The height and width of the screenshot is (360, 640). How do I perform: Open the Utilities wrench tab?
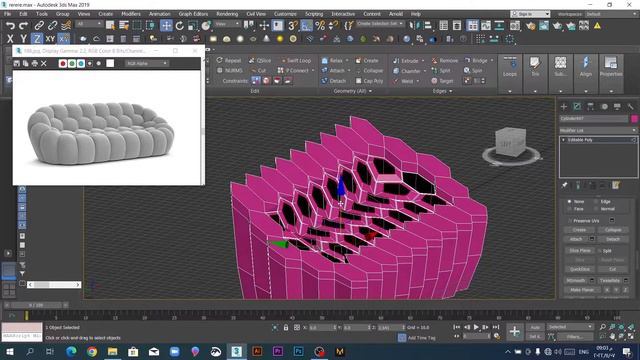click(x=631, y=107)
